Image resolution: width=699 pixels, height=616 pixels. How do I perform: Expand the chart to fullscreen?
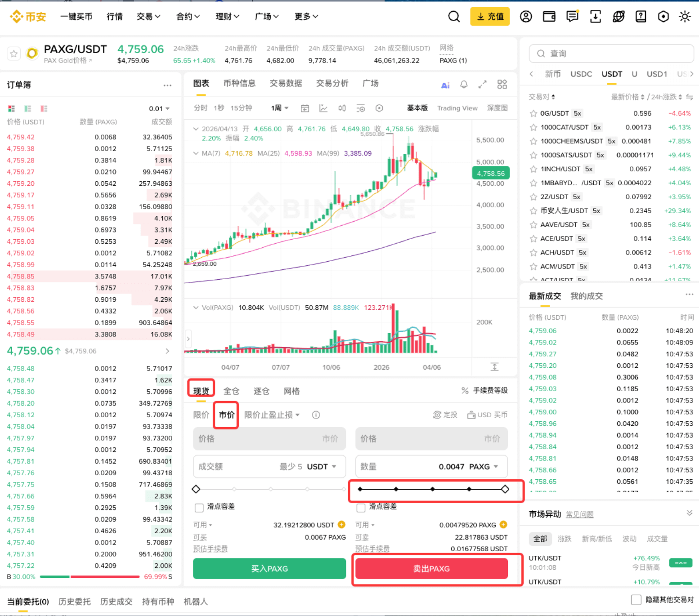(x=483, y=84)
